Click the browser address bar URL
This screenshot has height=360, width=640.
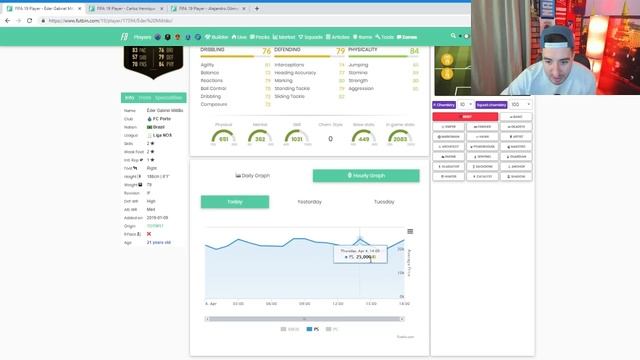tap(110, 20)
